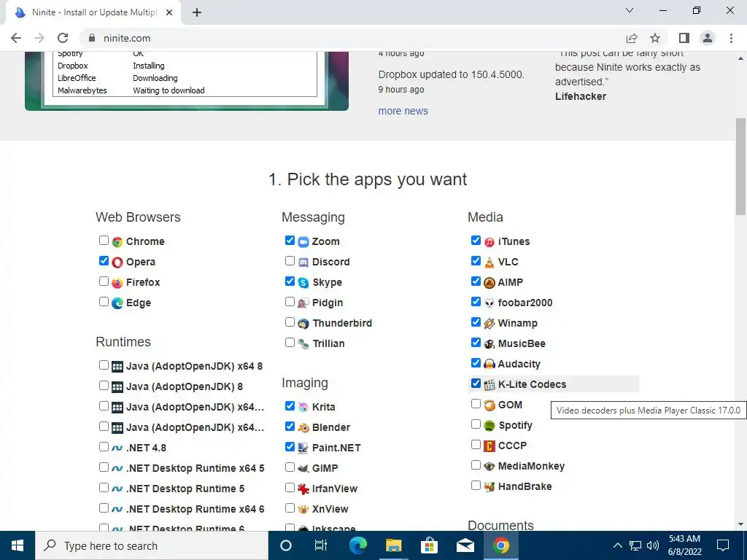Click the Audacity headphones icon
The image size is (747, 560).
point(489,365)
